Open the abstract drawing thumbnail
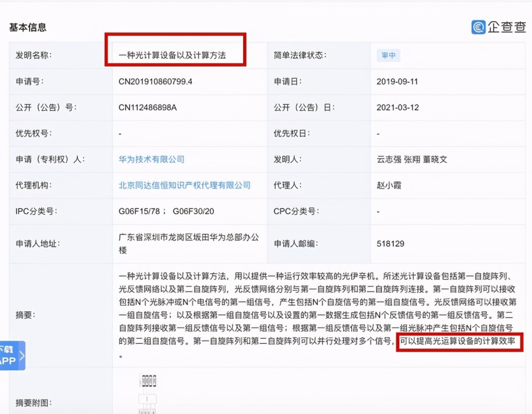 148,394
